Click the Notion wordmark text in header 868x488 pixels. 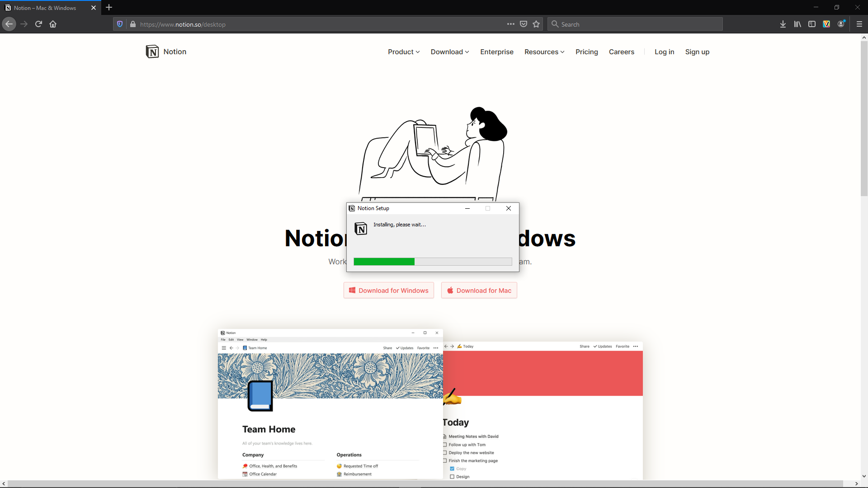175,52
